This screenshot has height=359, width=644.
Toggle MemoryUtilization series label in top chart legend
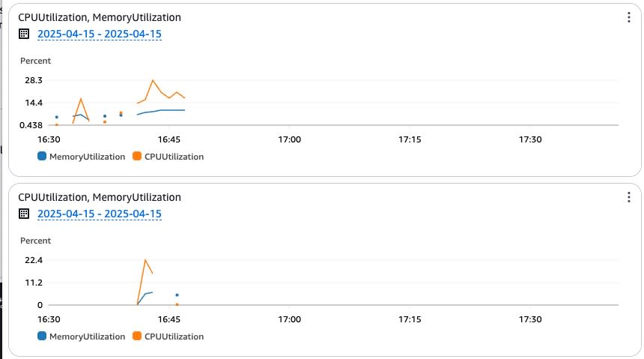(x=87, y=157)
